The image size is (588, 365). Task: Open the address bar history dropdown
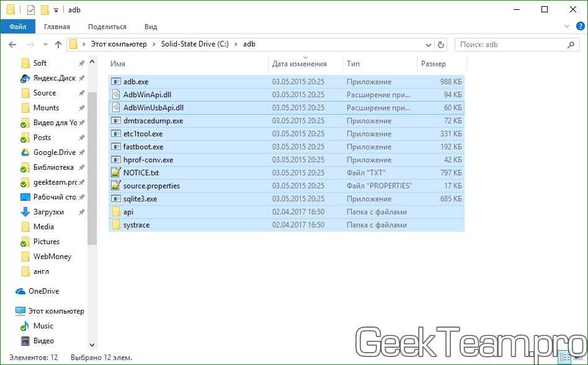tap(429, 45)
